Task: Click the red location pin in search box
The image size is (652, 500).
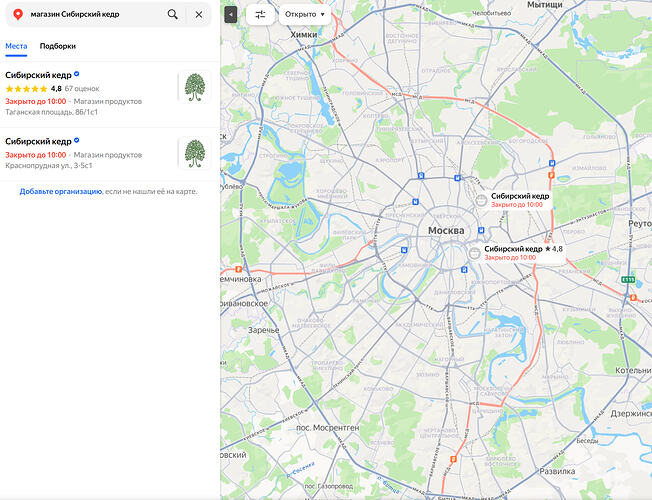Action: [x=17, y=15]
